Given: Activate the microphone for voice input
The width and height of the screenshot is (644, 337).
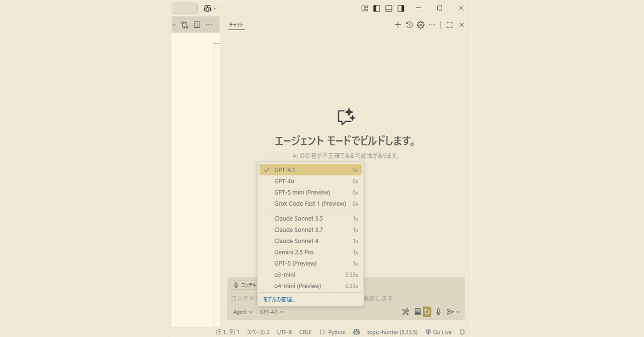Looking at the screenshot, I should pyautogui.click(x=438, y=312).
